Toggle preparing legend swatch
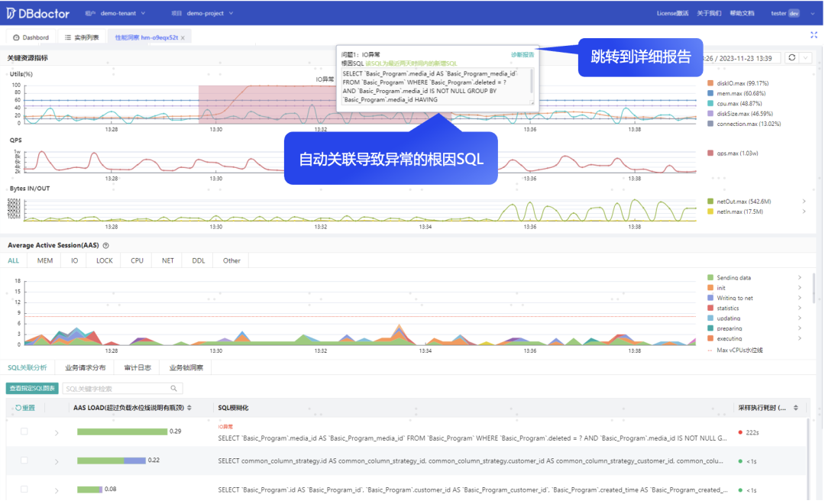Image resolution: width=825 pixels, height=504 pixels. (710, 328)
